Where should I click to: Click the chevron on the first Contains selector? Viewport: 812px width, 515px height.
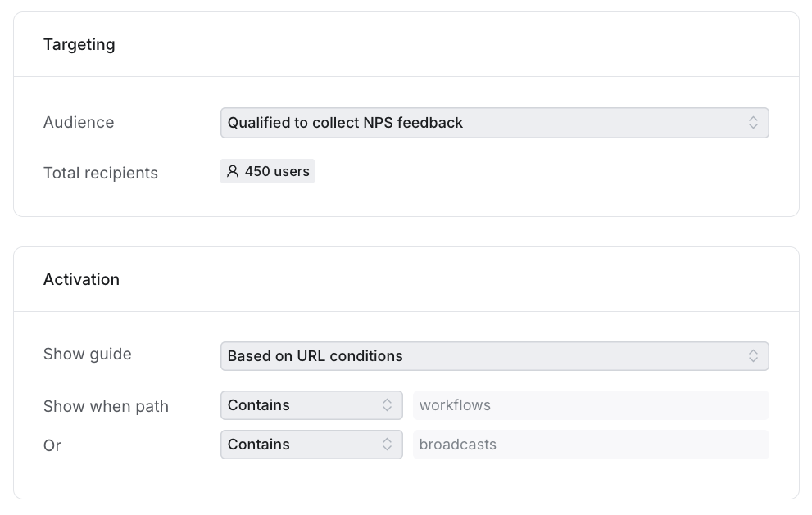coord(388,404)
